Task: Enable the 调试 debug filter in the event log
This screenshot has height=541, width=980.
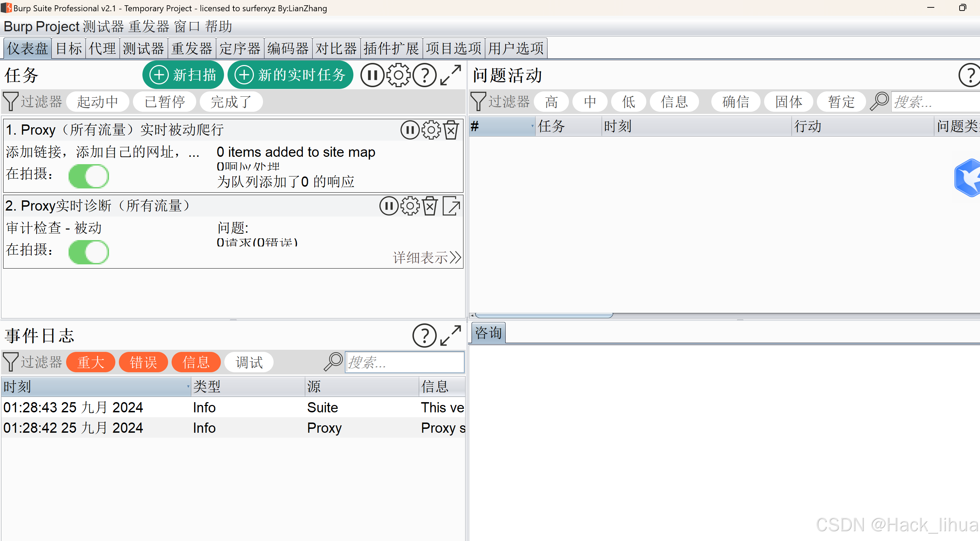Action: pos(249,362)
